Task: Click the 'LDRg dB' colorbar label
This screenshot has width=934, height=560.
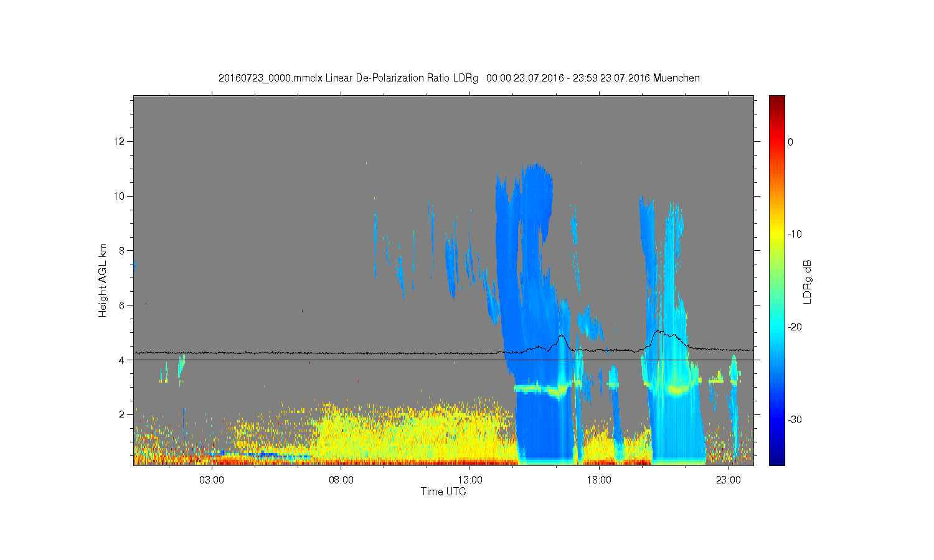Action: [808, 281]
